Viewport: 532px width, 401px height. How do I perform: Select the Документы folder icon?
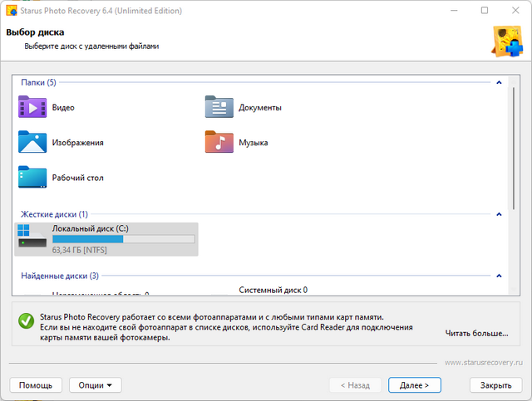(x=219, y=107)
